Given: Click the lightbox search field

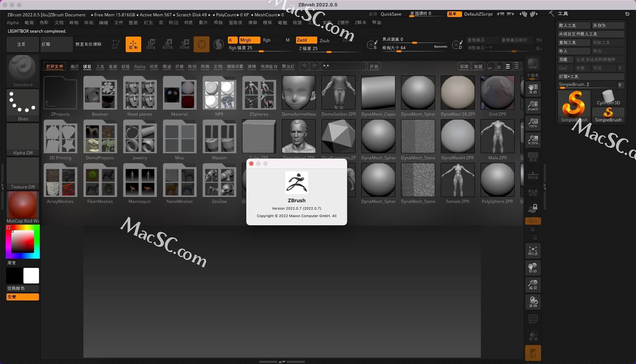Looking at the screenshot, I should [x=343, y=66].
